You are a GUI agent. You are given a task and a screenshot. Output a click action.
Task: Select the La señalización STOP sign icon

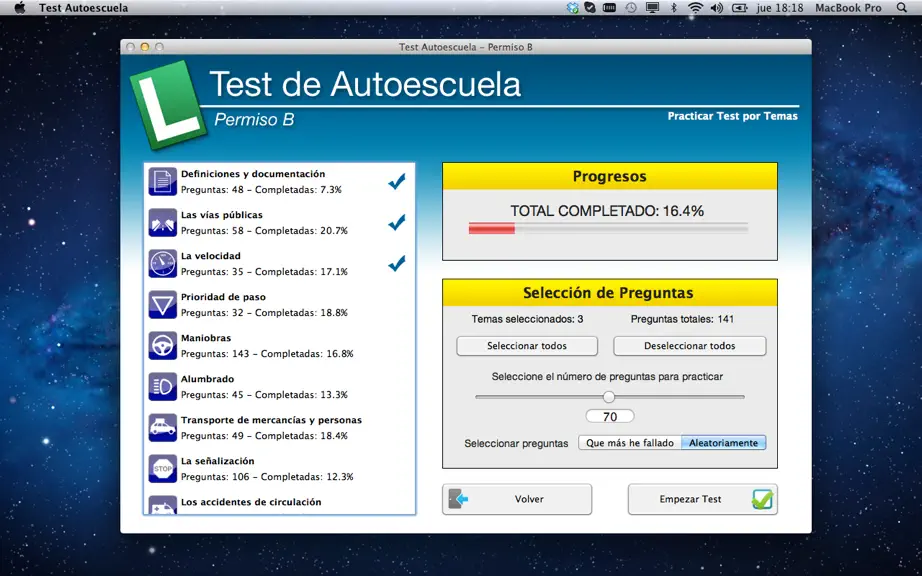[162, 468]
